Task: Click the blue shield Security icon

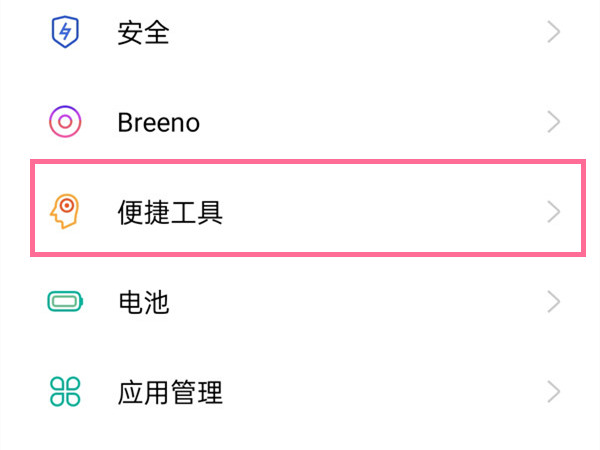Action: click(x=64, y=33)
